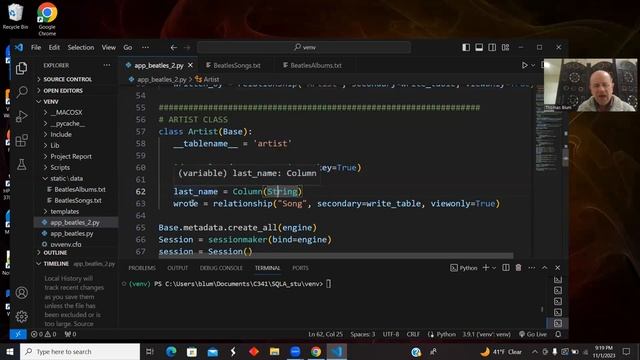This screenshot has height=360, width=640.
Task: Switch to the Problems panel tab
Action: [x=142, y=268]
